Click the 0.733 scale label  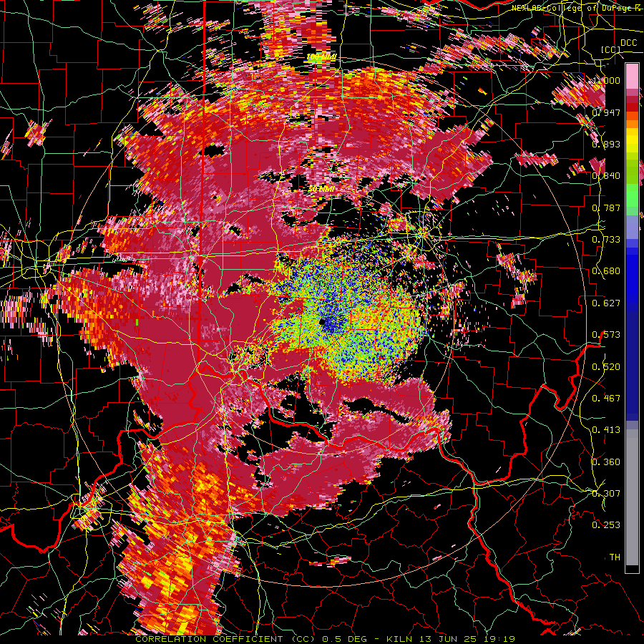coord(606,240)
